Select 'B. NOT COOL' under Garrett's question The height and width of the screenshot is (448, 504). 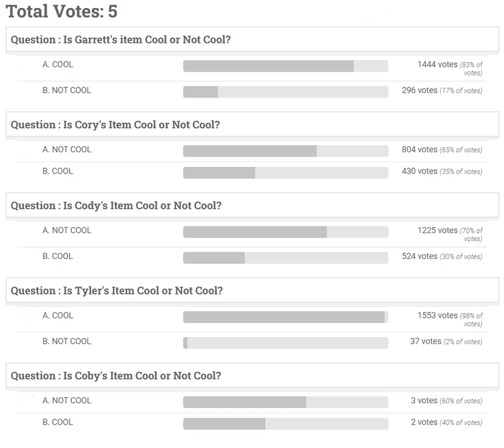(67, 90)
